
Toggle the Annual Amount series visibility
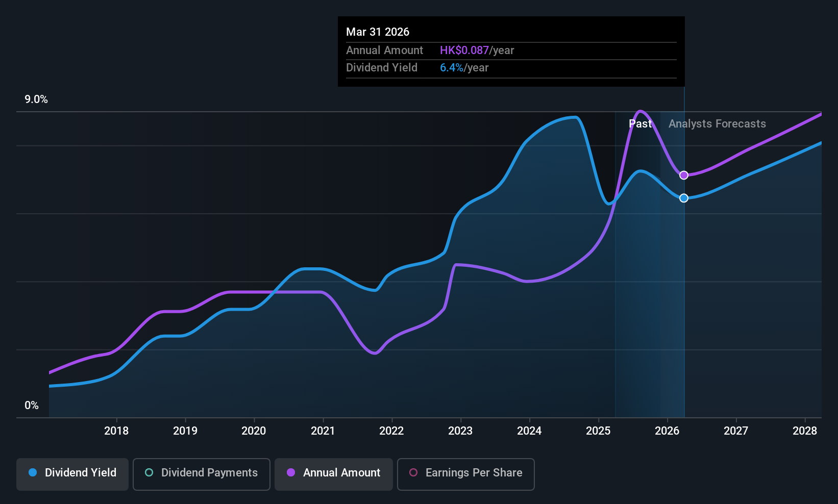point(333,473)
